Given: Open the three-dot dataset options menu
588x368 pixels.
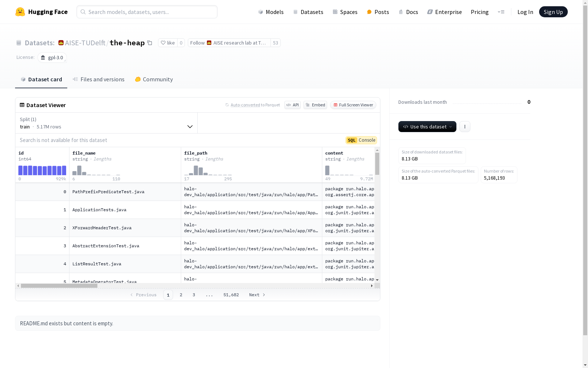Looking at the screenshot, I should click(x=465, y=127).
